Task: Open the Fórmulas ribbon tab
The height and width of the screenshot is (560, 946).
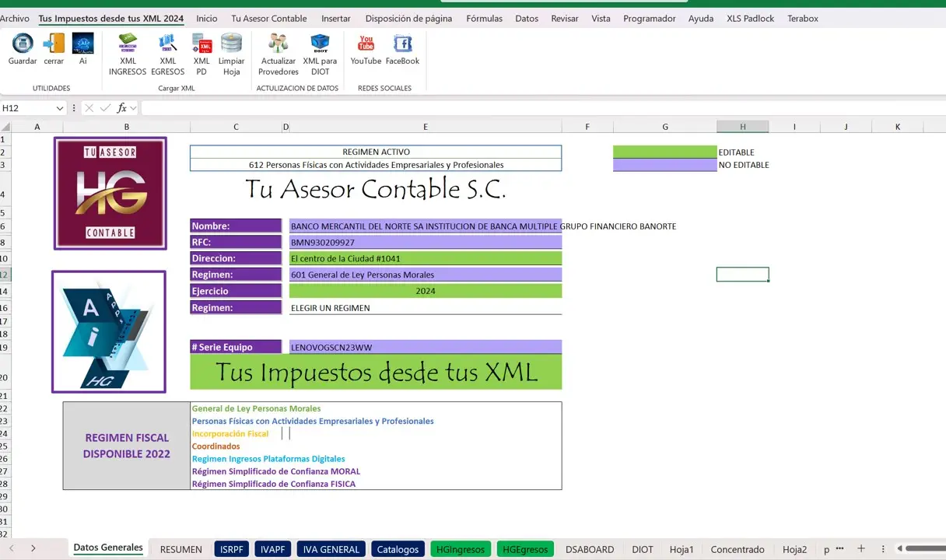Action: click(485, 18)
